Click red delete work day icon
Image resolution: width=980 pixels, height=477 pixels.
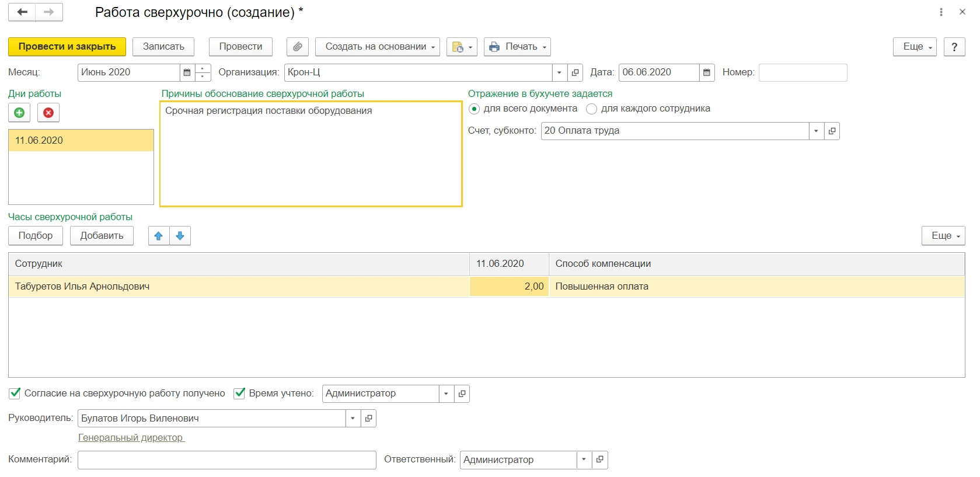coord(48,113)
